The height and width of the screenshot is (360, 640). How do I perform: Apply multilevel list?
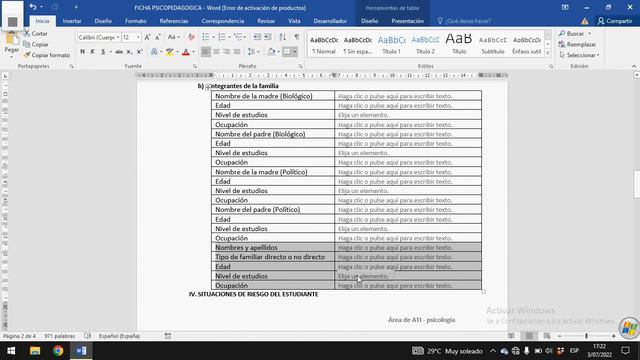(x=238, y=37)
